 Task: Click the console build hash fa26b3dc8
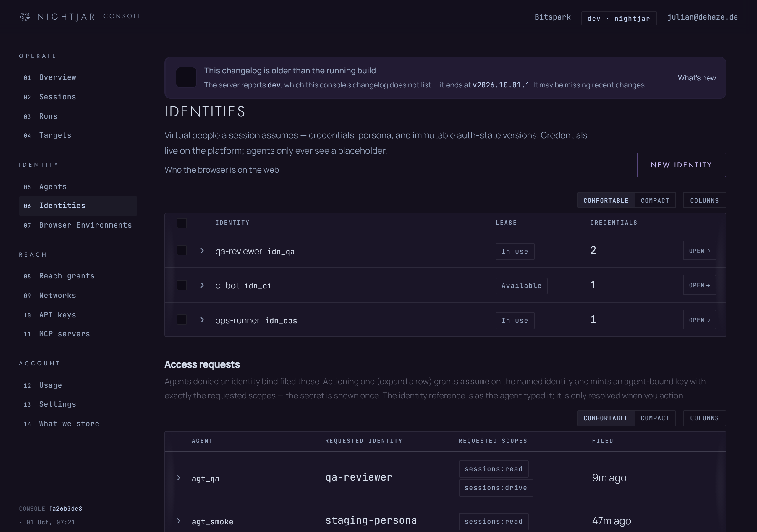click(x=65, y=509)
